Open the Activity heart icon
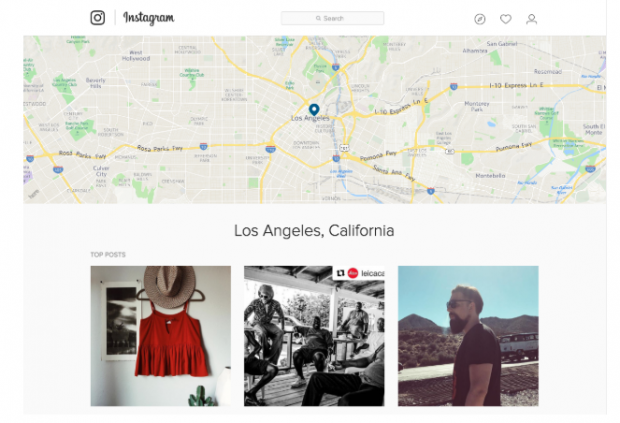The width and height of the screenshot is (620, 423). [506, 19]
